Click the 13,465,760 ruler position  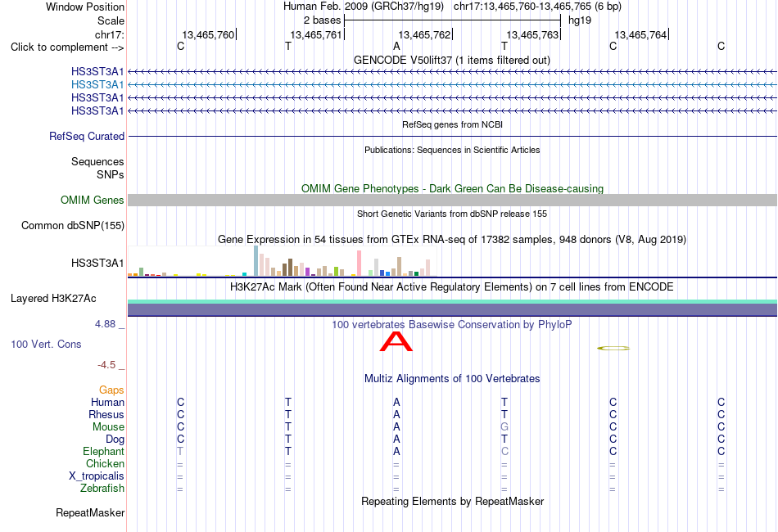pyautogui.click(x=208, y=34)
